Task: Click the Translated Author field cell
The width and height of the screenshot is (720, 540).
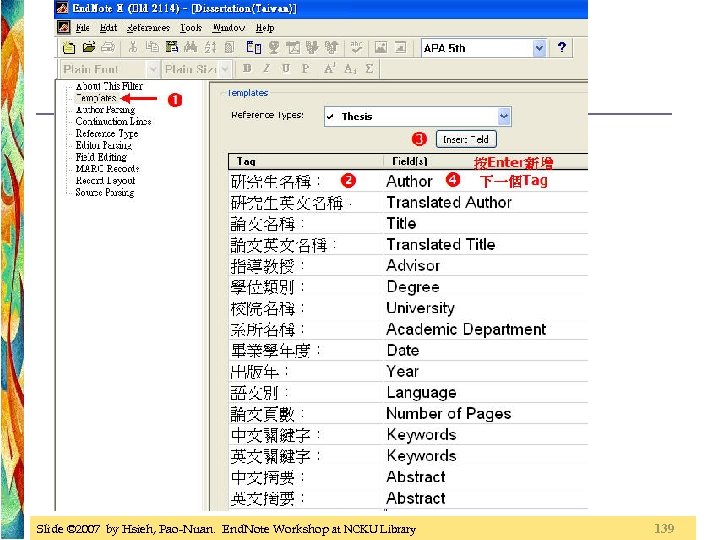Action: [486, 202]
